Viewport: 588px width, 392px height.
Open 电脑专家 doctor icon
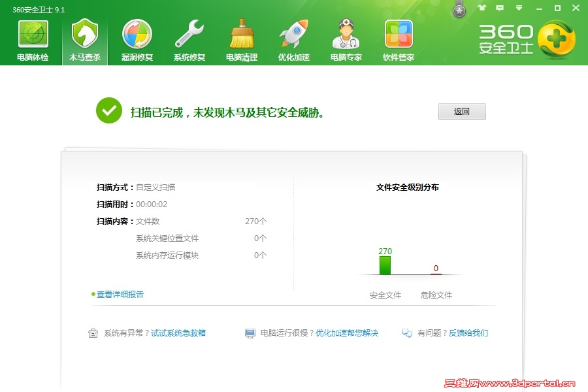point(346,34)
